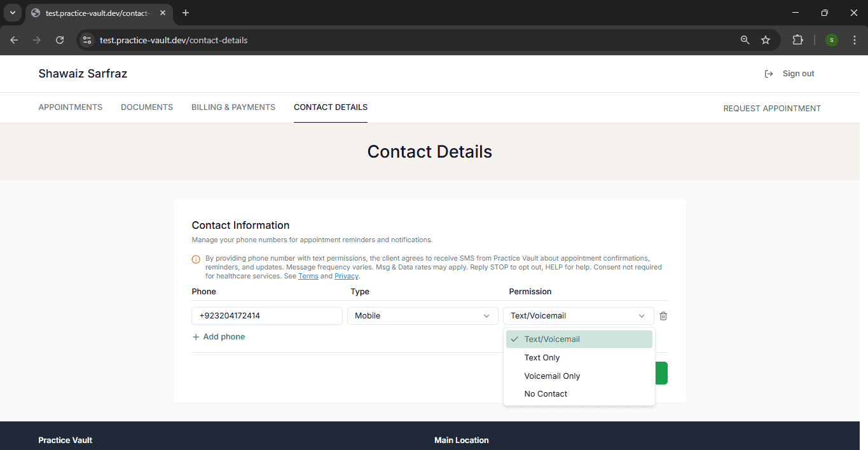This screenshot has width=868, height=450.
Task: Open the browser three-dot menu
Action: pyautogui.click(x=854, y=39)
